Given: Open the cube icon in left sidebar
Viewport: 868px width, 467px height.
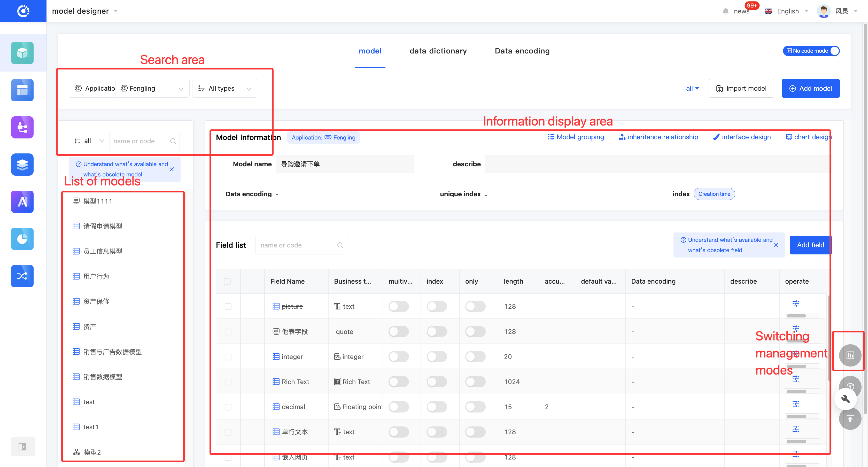Looking at the screenshot, I should (22, 53).
